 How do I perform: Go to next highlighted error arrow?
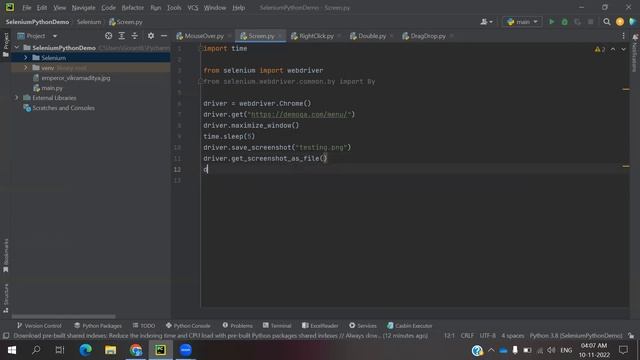click(623, 49)
